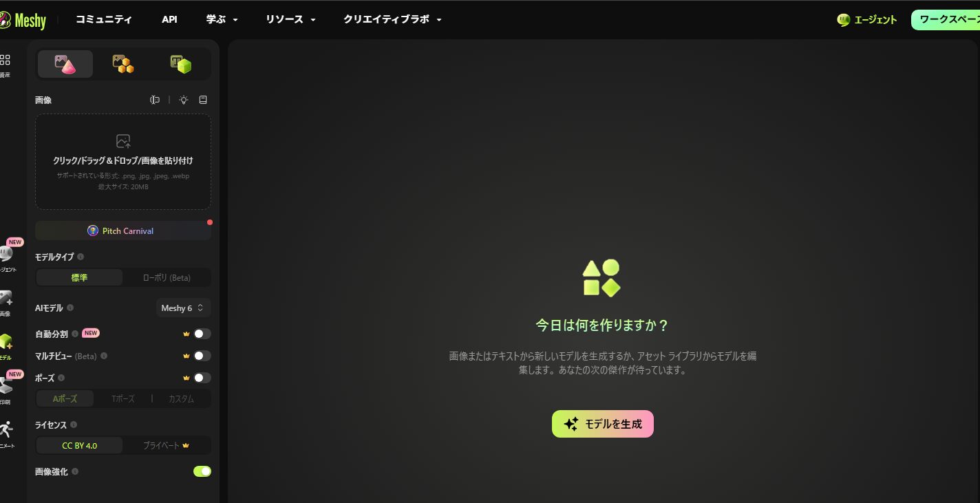Select 標準 model type
Viewport: 980px width, 503px height.
(x=79, y=278)
